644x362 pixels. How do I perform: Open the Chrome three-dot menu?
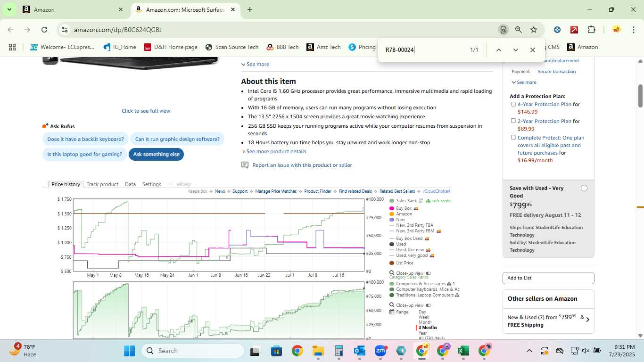tap(633, 30)
